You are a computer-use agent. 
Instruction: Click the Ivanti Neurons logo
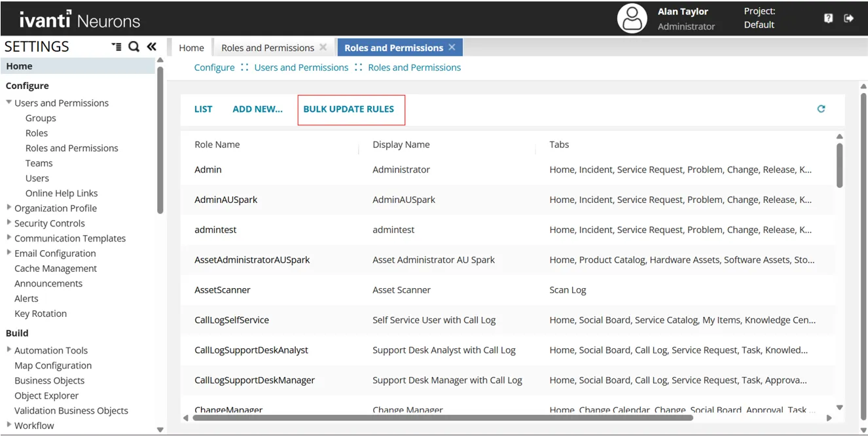point(80,20)
